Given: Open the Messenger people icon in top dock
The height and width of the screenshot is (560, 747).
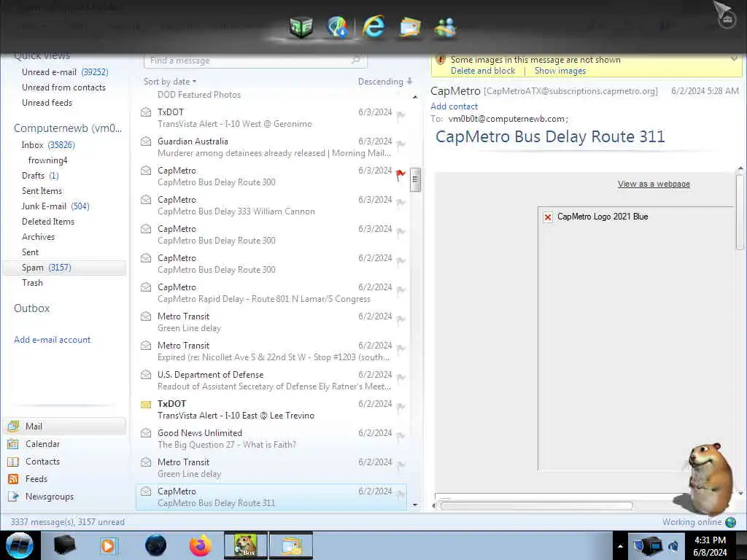Looking at the screenshot, I should [x=446, y=27].
